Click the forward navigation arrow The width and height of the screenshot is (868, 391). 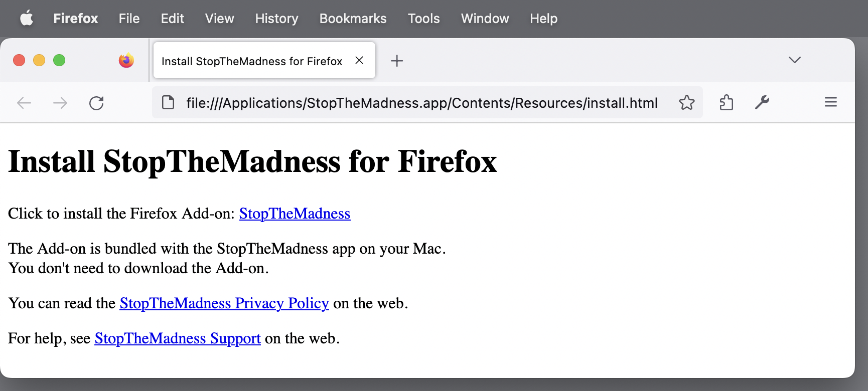(x=60, y=103)
